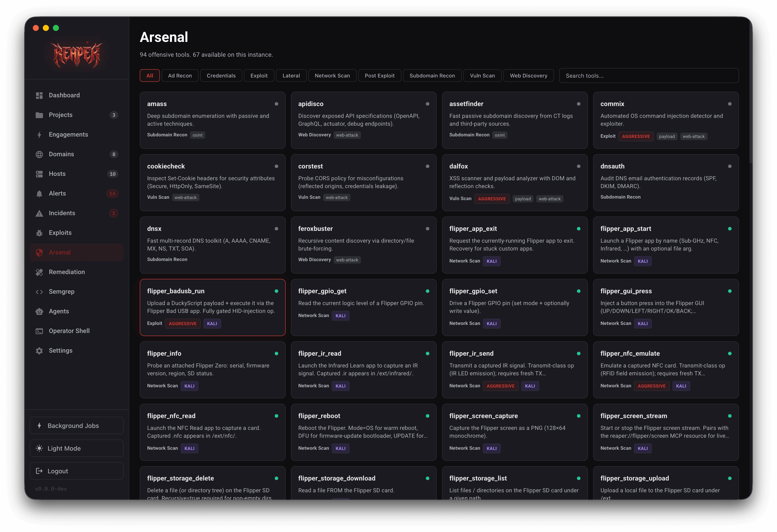Viewport: 777px width, 532px height.
Task: Click the Hosts server icon
Action: point(39,174)
